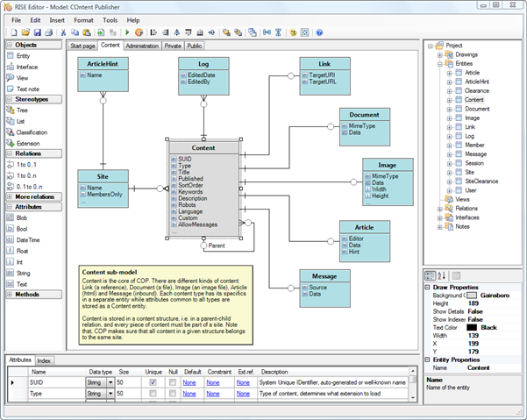The width and height of the screenshot is (527, 420).
Task: Open the Insert menu
Action: click(x=57, y=20)
